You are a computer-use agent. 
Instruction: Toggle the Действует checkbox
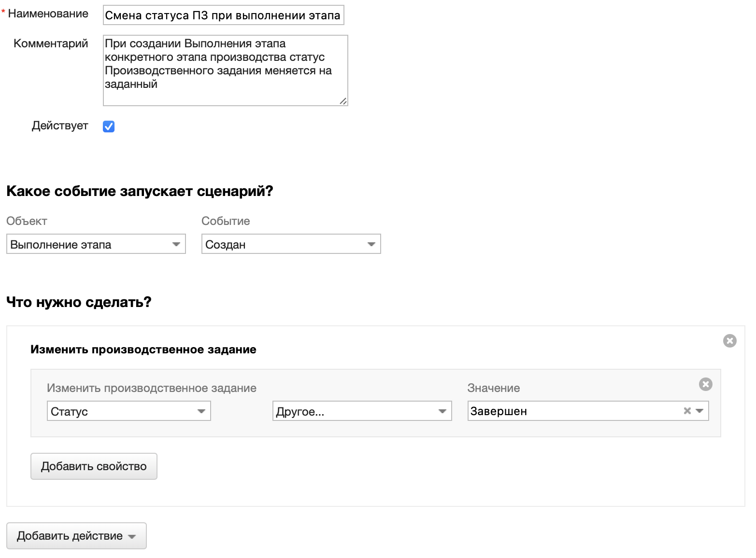point(109,126)
